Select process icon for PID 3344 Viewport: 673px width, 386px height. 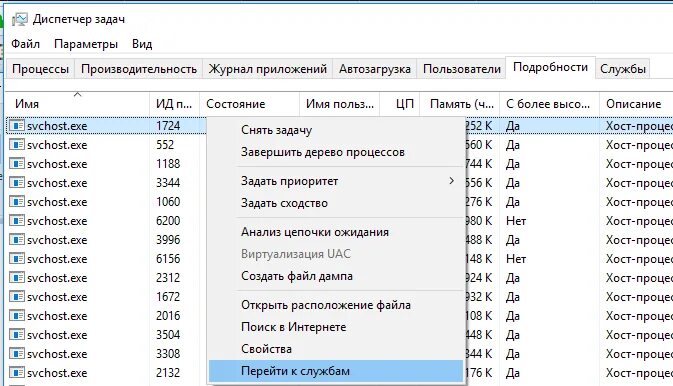17,182
